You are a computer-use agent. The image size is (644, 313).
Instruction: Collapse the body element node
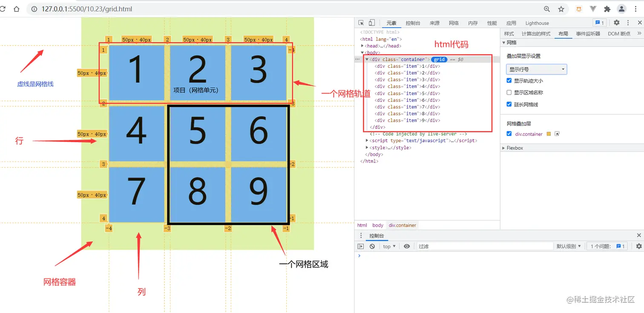(x=362, y=53)
